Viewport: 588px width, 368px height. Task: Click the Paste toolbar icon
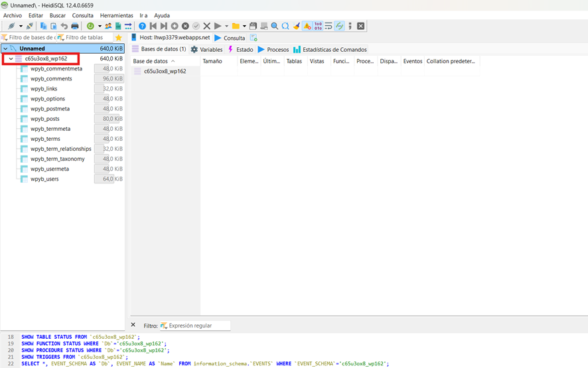(x=54, y=26)
